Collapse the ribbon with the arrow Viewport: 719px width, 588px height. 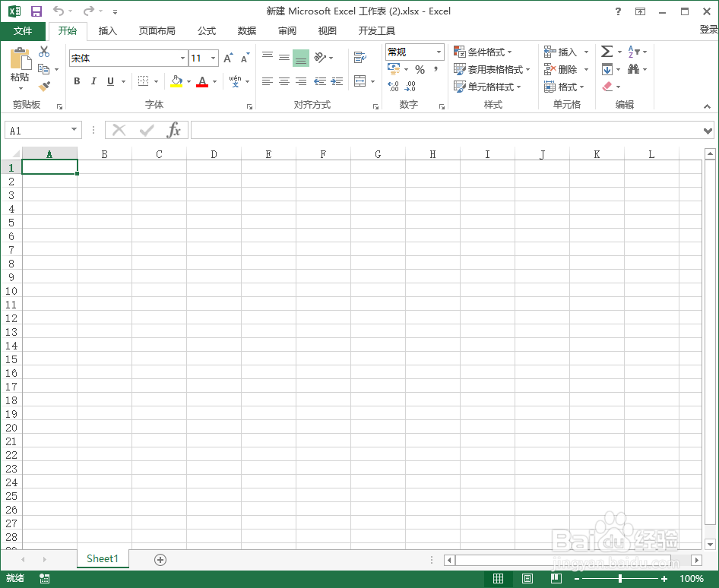coord(707,106)
